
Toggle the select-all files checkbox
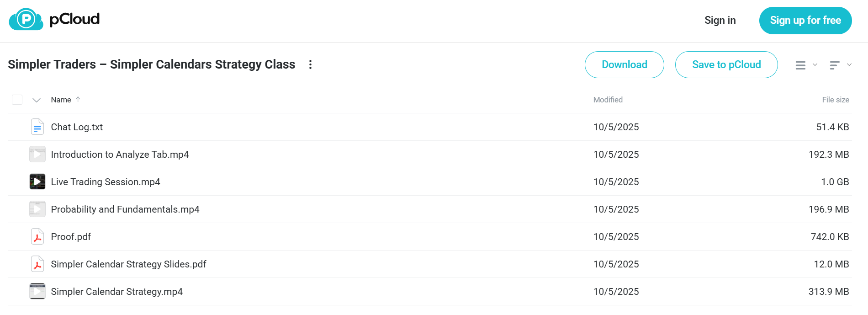(17, 100)
